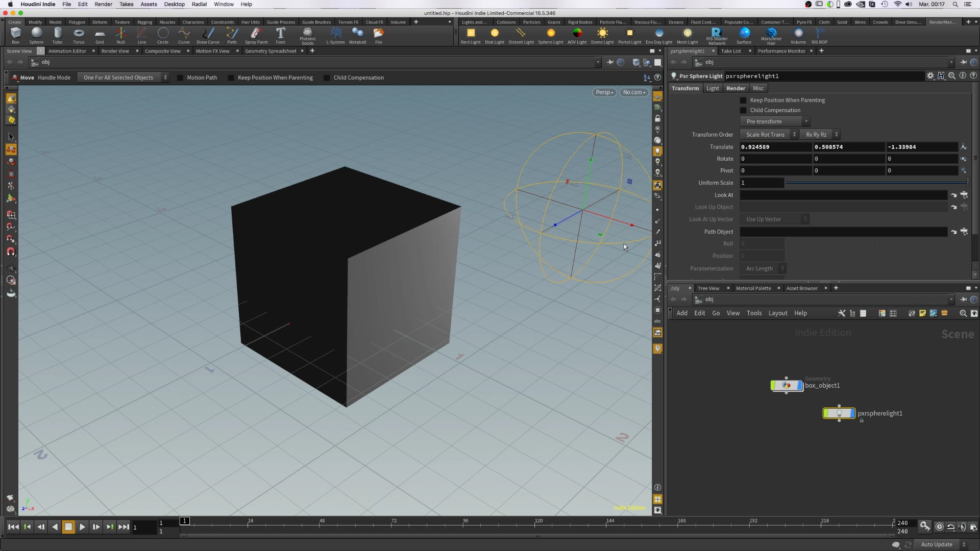This screenshot has width=980, height=551.
Task: Select the Box shelf tool
Action: [16, 36]
